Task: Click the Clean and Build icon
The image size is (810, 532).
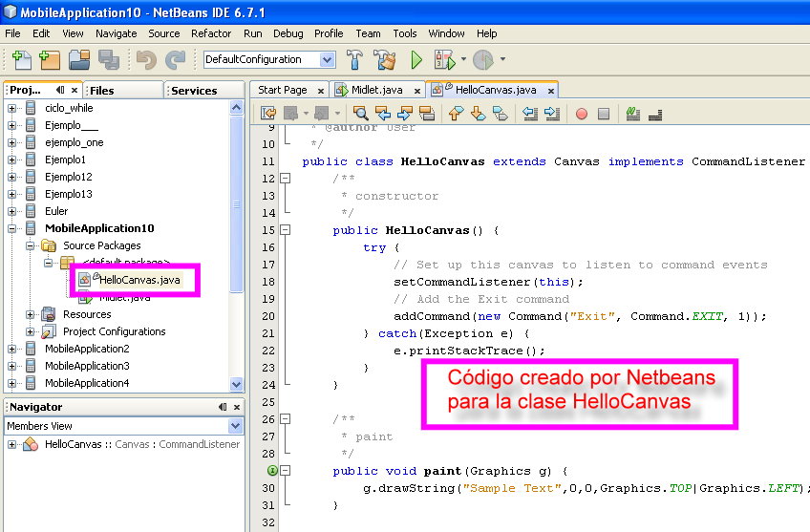Action: 384,60
